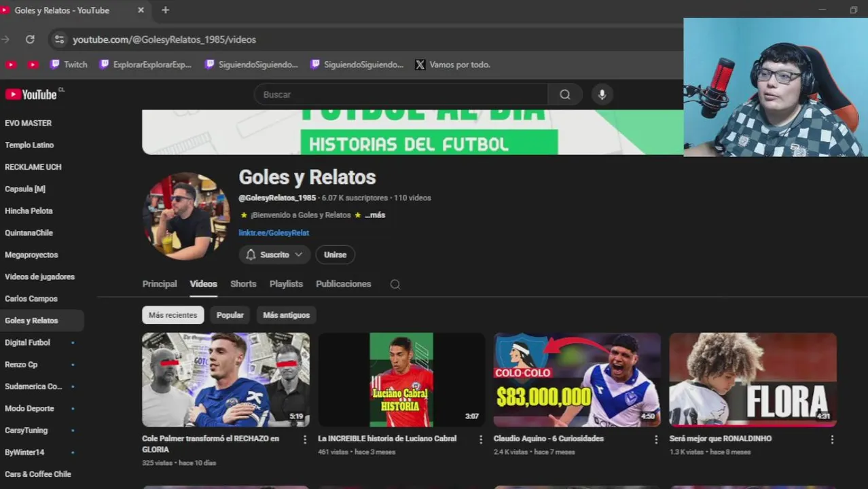Open new browser tab with plus icon
The height and width of the screenshot is (489, 868).
tap(165, 10)
